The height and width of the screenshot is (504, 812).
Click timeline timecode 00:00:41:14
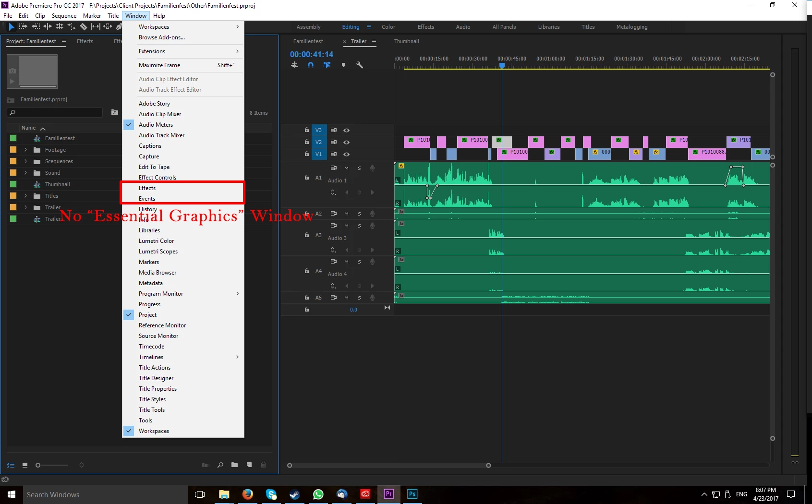pyautogui.click(x=311, y=54)
